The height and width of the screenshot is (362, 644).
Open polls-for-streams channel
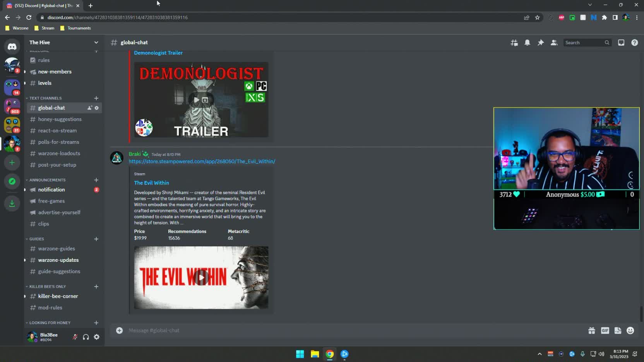[x=64, y=142]
